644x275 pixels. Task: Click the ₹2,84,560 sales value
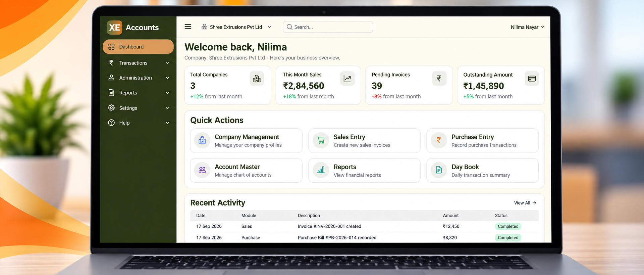304,86
